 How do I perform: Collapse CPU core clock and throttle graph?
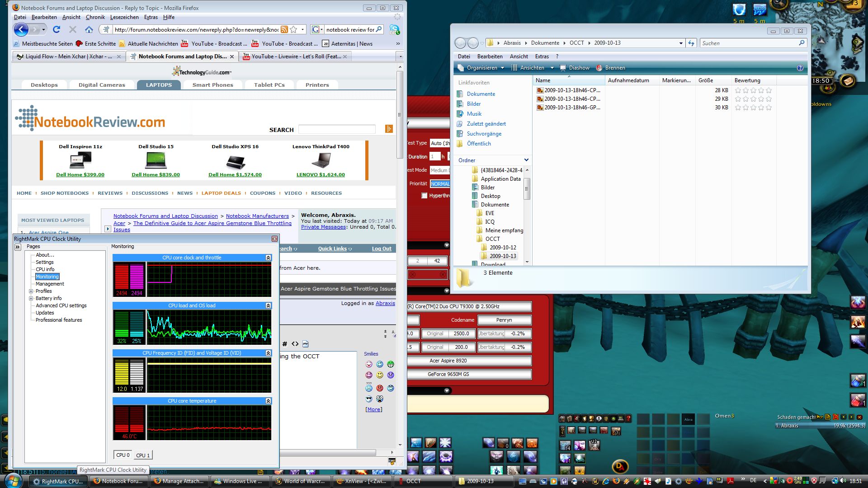[x=268, y=258]
